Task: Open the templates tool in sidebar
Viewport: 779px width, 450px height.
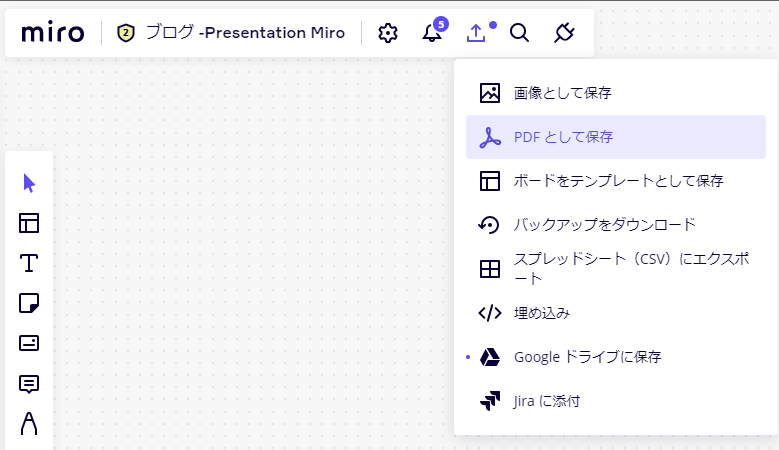Action: (29, 223)
